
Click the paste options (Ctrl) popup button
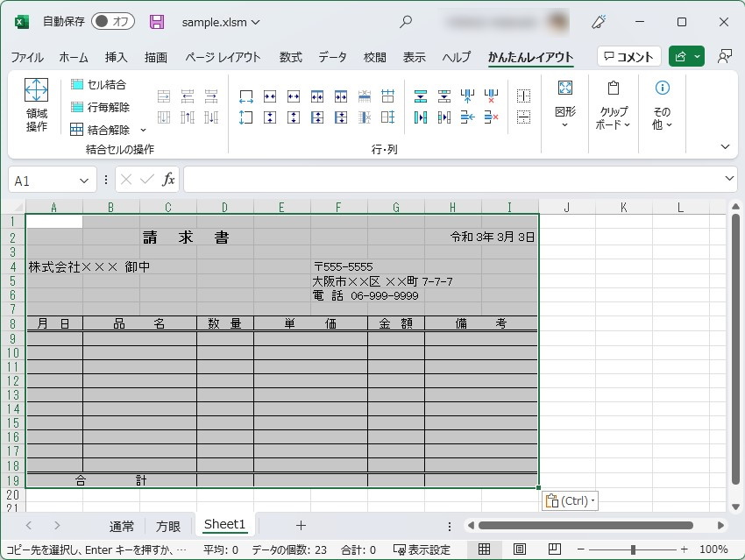[570, 500]
